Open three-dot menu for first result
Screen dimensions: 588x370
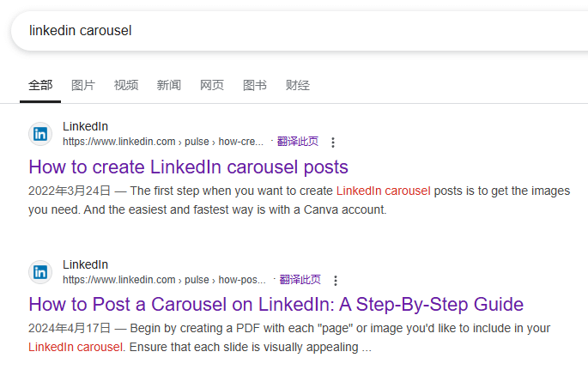(x=332, y=143)
